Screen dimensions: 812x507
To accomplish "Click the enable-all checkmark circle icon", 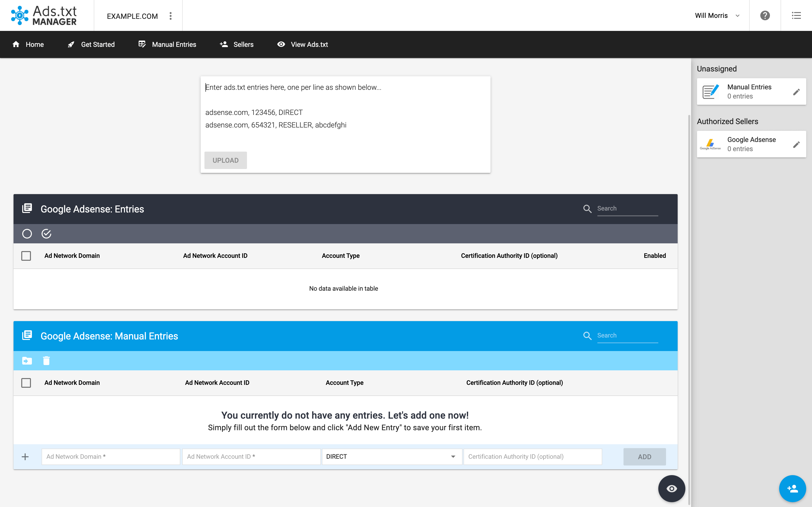I will (46, 234).
